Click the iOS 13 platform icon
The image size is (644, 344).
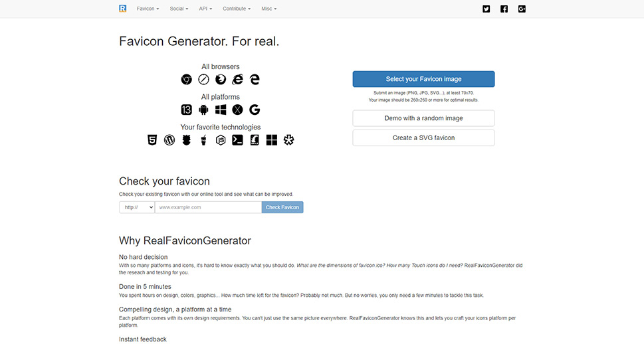pyautogui.click(x=187, y=110)
